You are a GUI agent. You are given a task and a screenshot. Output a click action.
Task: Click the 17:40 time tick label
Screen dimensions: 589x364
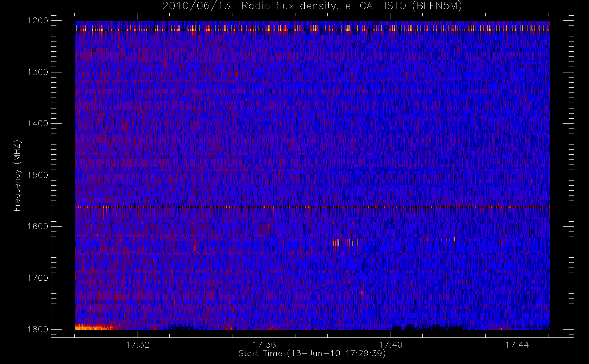(x=391, y=345)
